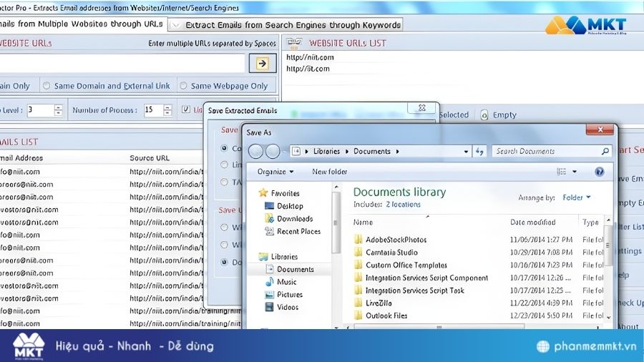Click Libraries in the address path
This screenshot has width=644, height=362.
[x=326, y=152]
